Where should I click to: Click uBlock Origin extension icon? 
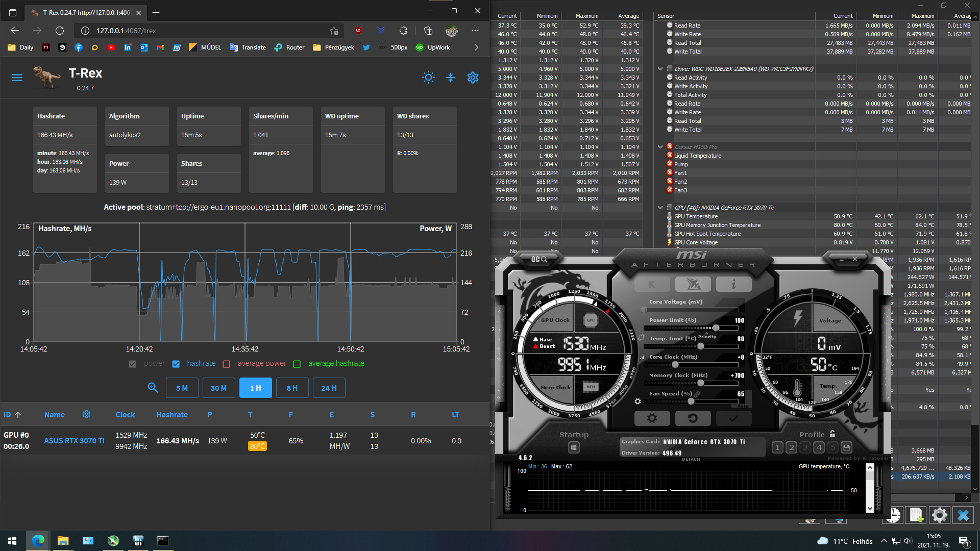point(358,31)
